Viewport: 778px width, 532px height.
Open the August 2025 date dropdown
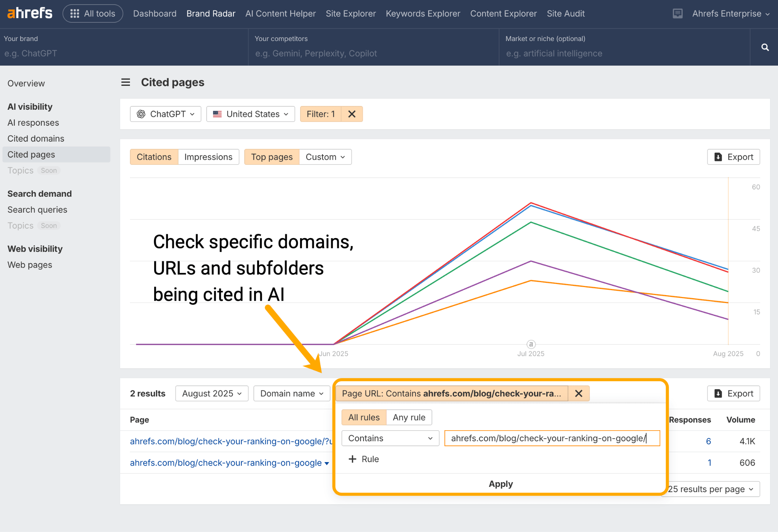(x=211, y=393)
